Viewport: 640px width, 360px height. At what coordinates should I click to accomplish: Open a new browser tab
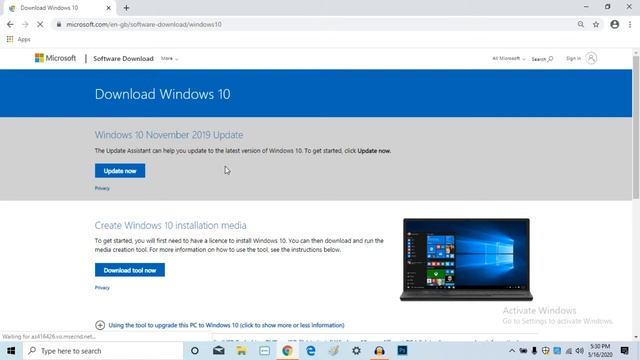126,8
